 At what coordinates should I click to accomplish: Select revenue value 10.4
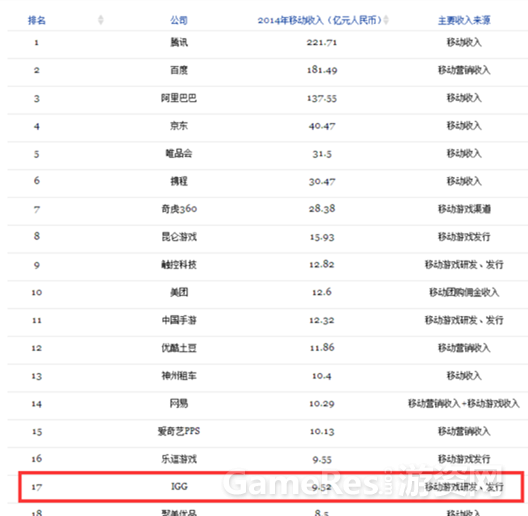pos(322,376)
